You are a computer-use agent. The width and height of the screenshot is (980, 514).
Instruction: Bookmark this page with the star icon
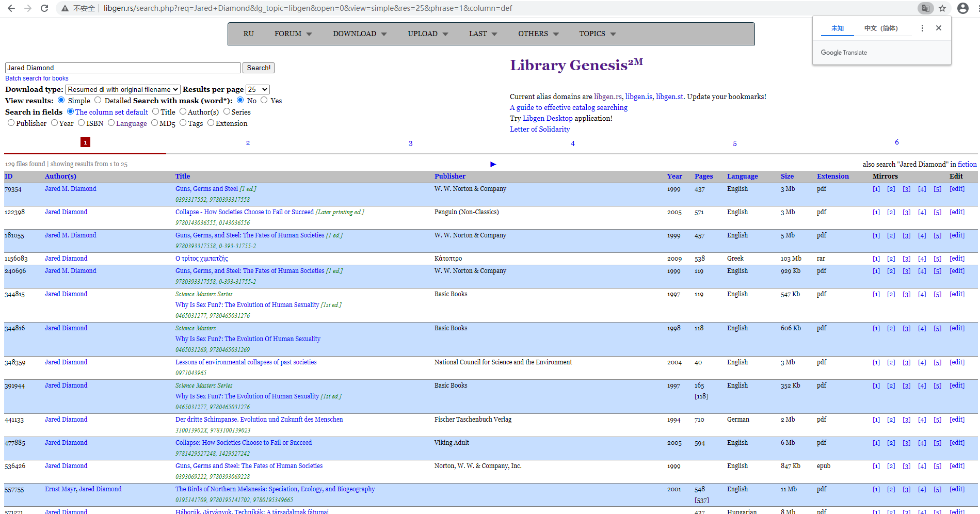click(942, 8)
